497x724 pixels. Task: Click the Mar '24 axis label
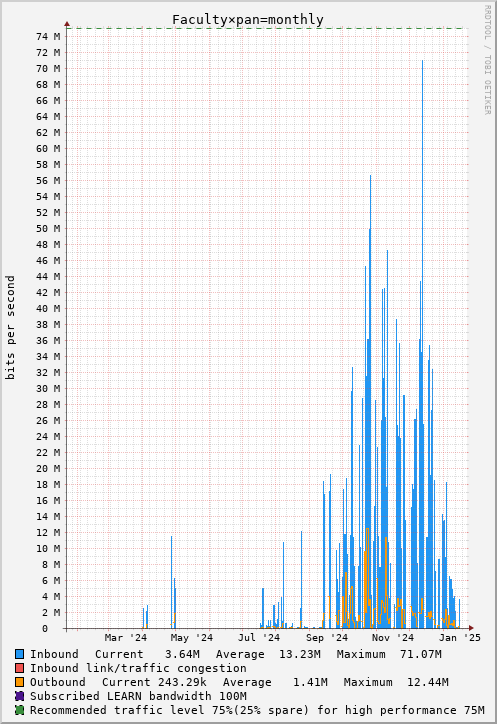[x=126, y=638]
